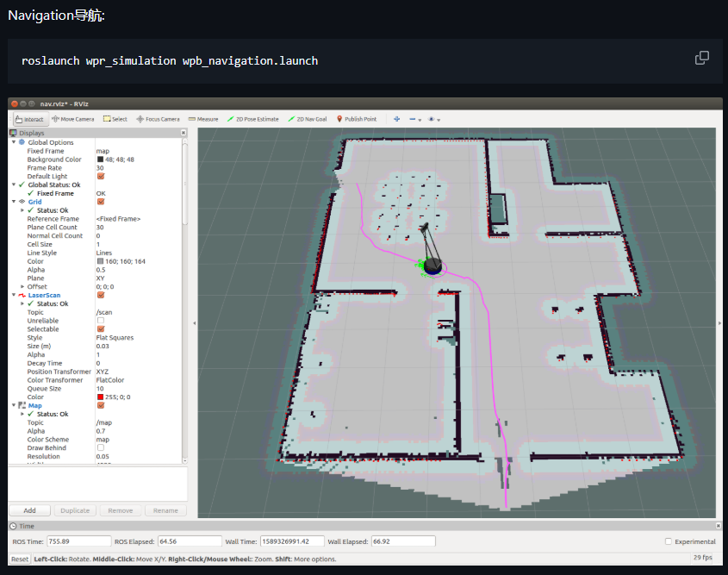Activate the Interact tool
728x575 pixels.
(29, 119)
